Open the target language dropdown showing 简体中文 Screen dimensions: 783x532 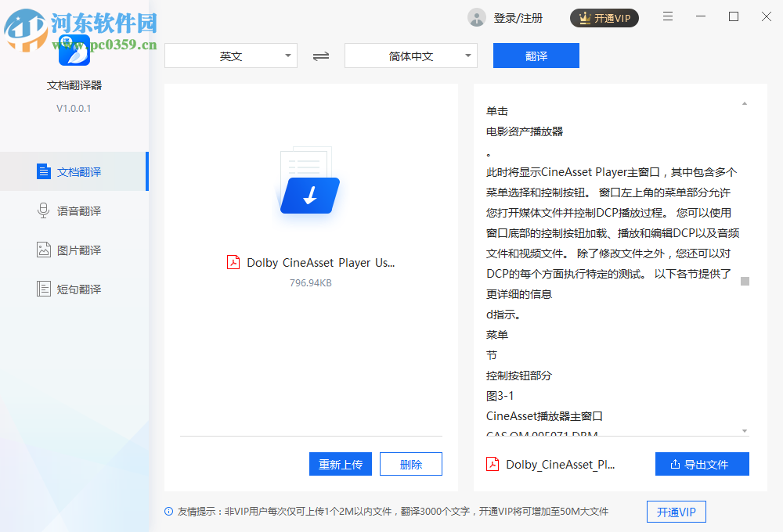point(411,56)
